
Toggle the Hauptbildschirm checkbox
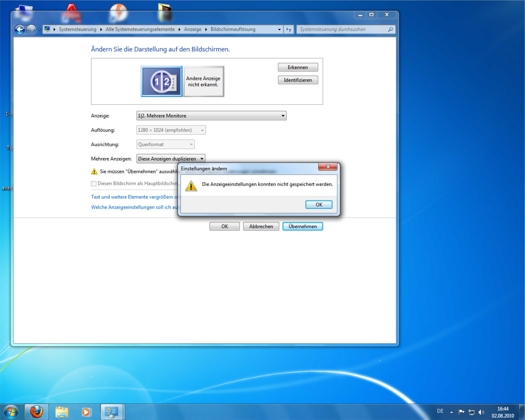pos(93,184)
